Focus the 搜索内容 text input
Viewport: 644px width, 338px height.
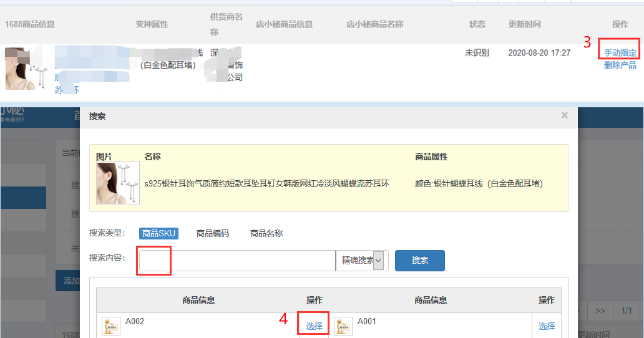[x=237, y=261]
